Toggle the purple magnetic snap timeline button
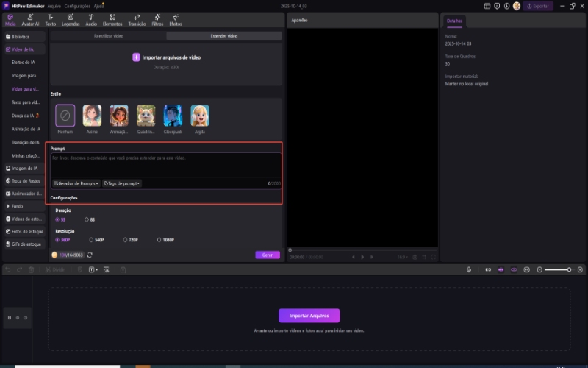 pos(501,269)
